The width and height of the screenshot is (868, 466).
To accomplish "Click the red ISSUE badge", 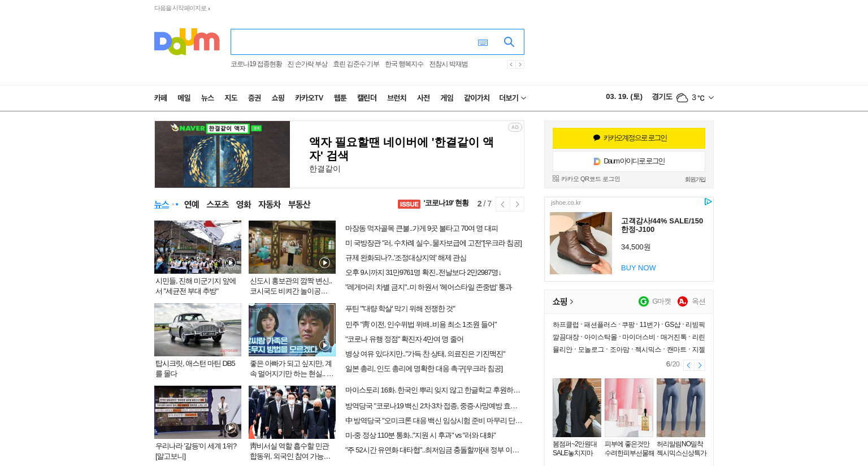I will (409, 204).
